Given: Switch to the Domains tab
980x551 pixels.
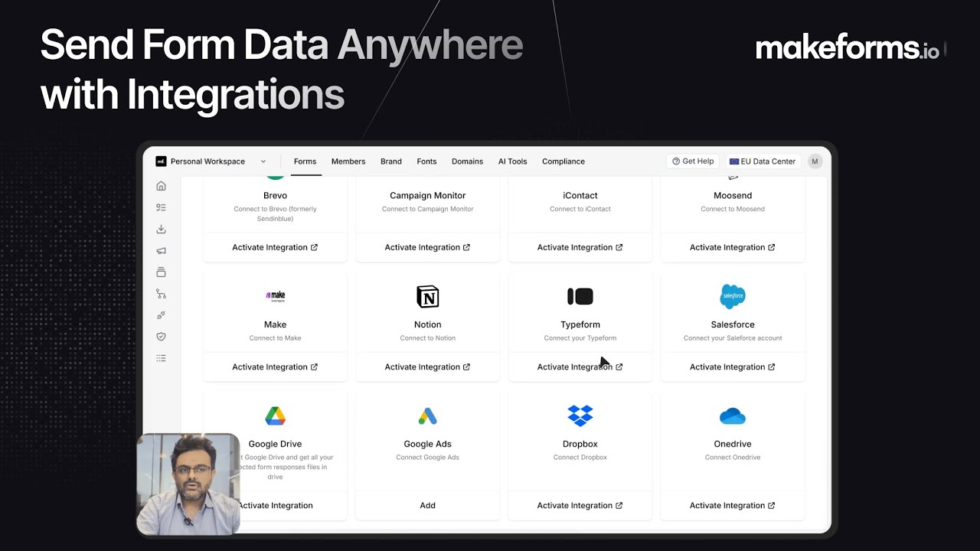Looking at the screenshot, I should 467,161.
